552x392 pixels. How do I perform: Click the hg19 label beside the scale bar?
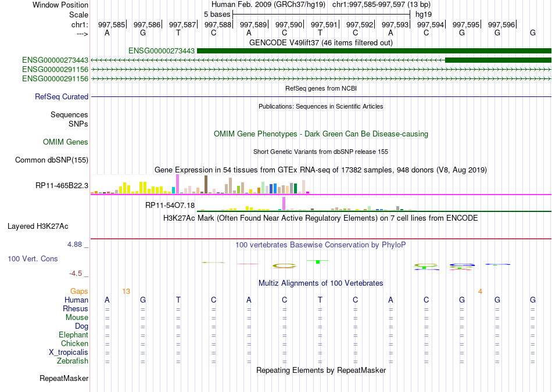424,15
